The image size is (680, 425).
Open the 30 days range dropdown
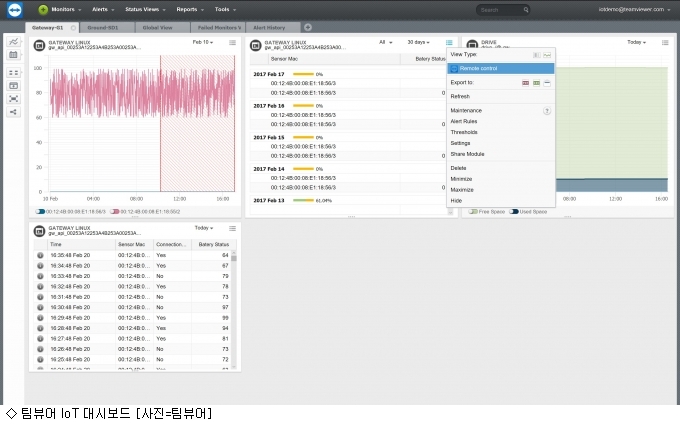click(418, 42)
